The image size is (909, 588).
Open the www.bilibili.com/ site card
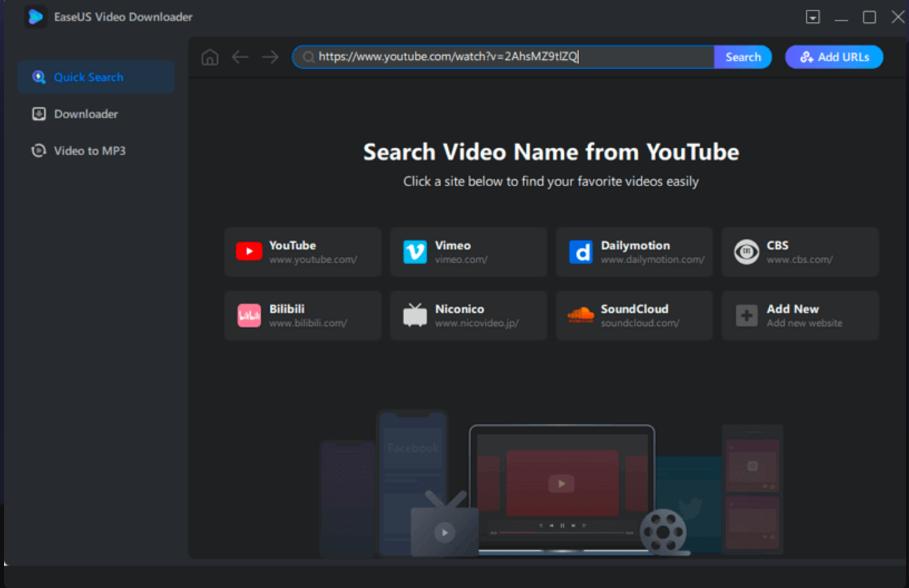tap(303, 315)
